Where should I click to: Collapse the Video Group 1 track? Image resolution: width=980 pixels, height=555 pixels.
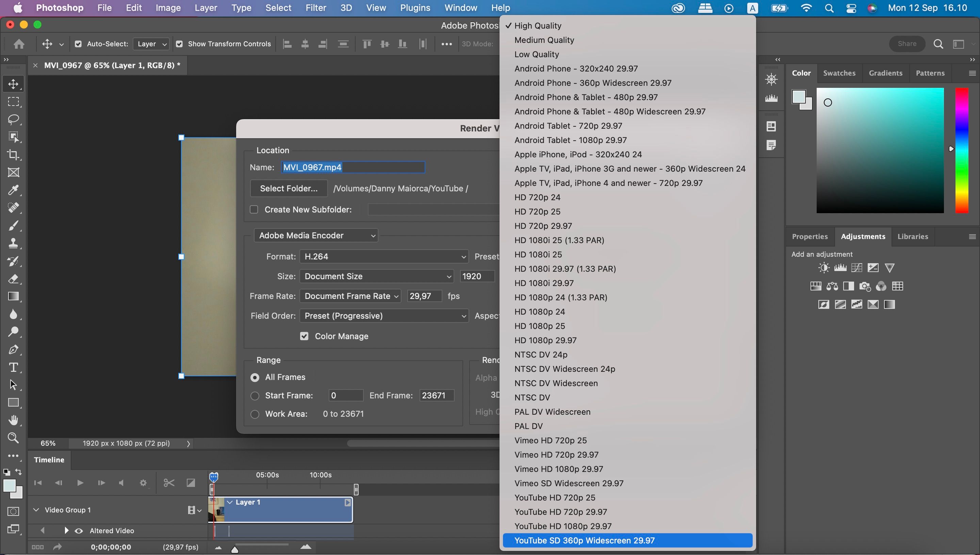point(36,510)
